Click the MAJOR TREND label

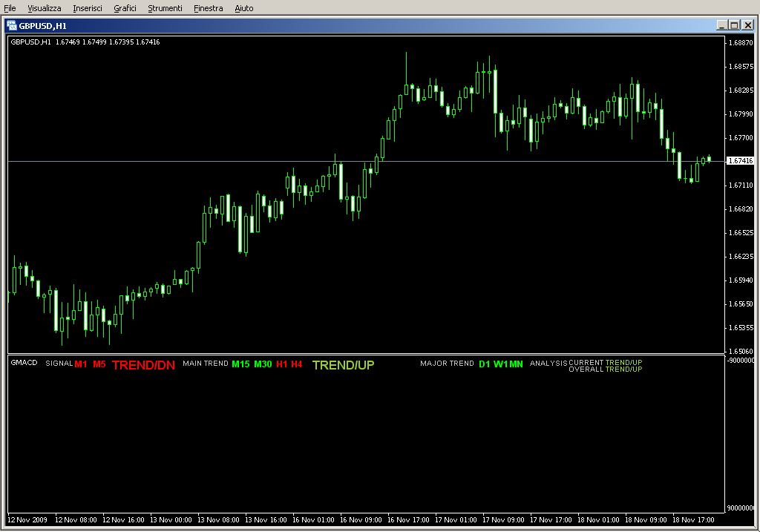(447, 364)
